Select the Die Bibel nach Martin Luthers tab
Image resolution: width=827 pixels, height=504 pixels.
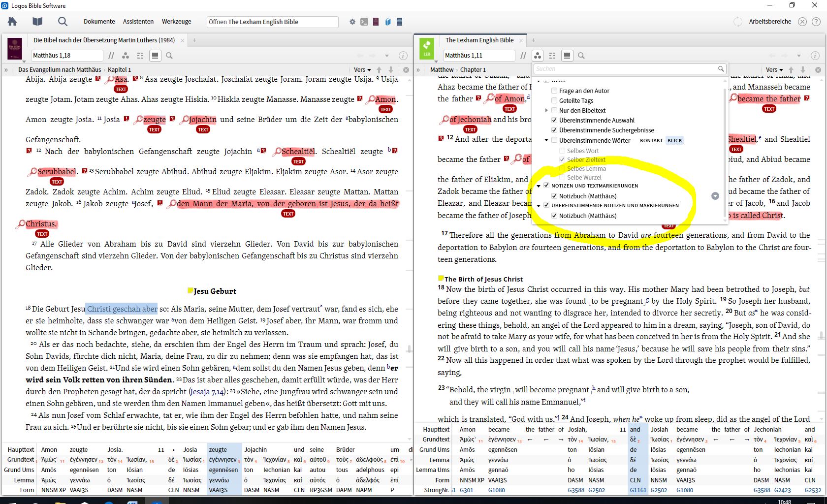coord(104,40)
